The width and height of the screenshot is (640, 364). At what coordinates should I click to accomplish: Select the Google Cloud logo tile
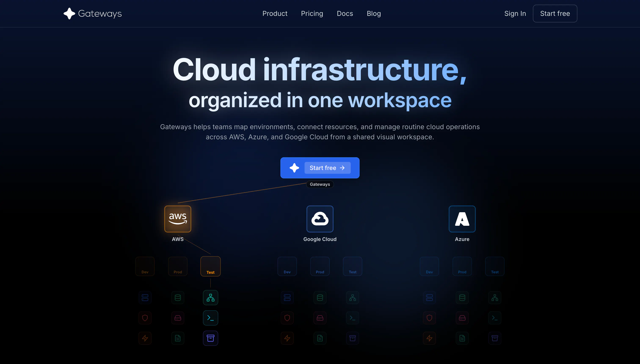(x=320, y=219)
